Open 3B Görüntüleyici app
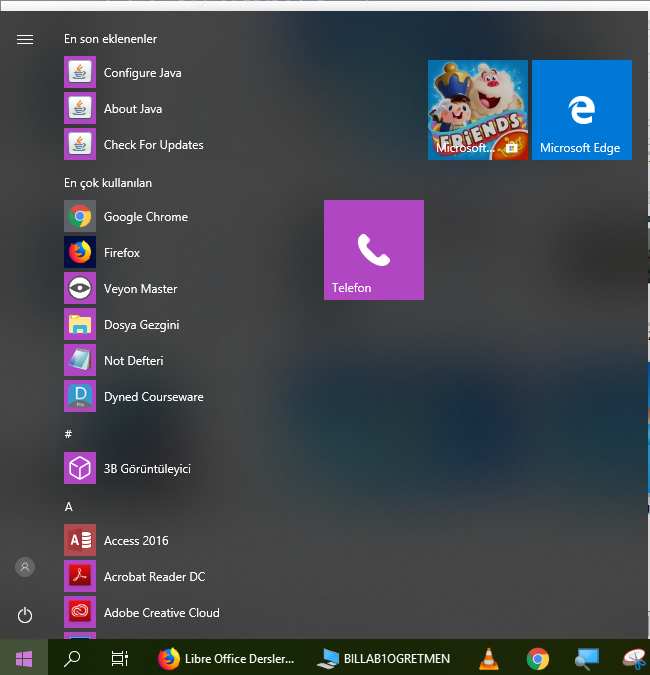Screen dimensions: 650x675 (147, 469)
